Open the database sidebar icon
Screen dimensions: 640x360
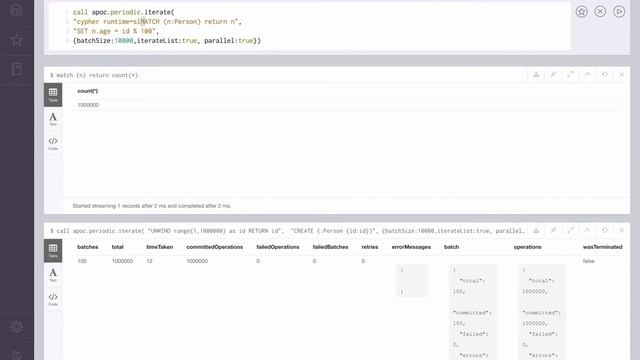17,10
